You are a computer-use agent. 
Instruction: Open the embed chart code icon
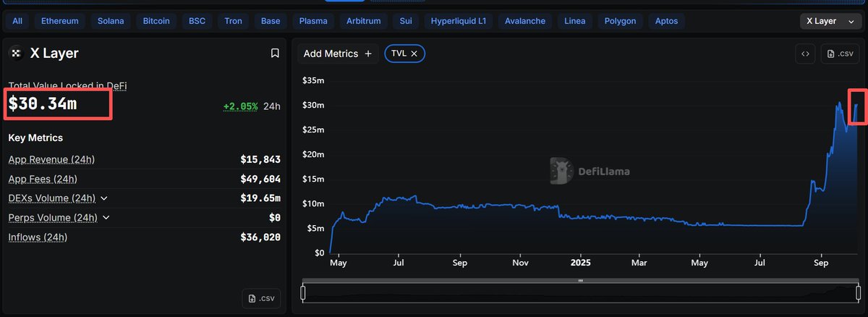click(x=804, y=54)
